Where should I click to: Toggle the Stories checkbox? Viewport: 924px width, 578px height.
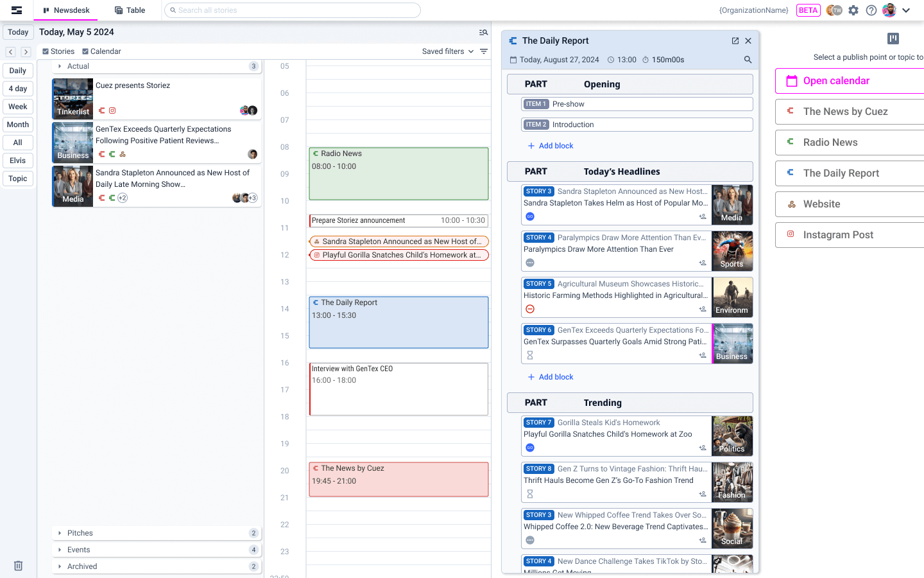[46, 51]
